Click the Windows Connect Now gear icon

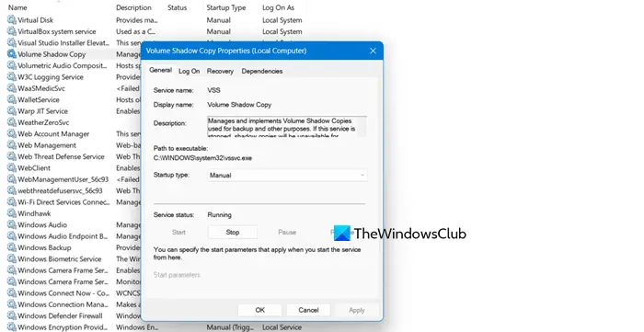coord(11,293)
